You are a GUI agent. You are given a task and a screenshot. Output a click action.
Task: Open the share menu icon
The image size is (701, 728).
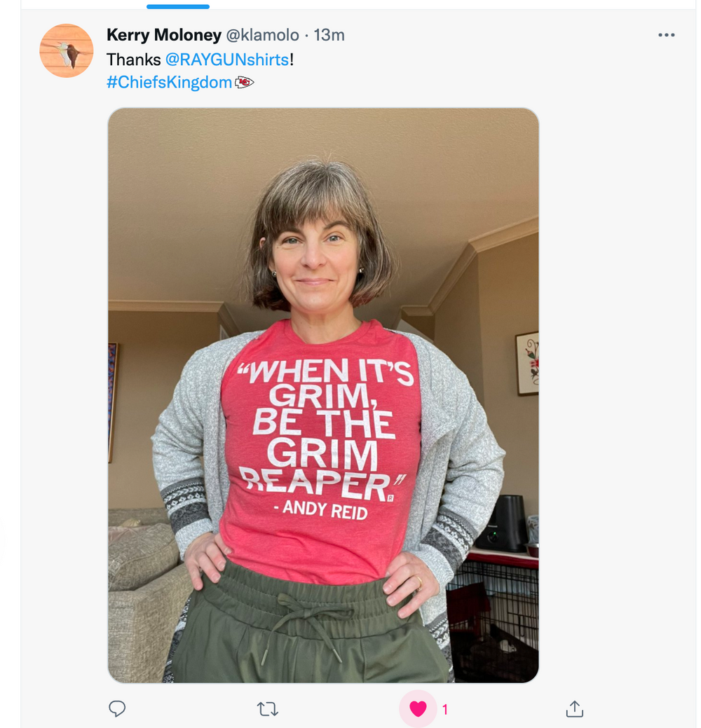click(574, 709)
